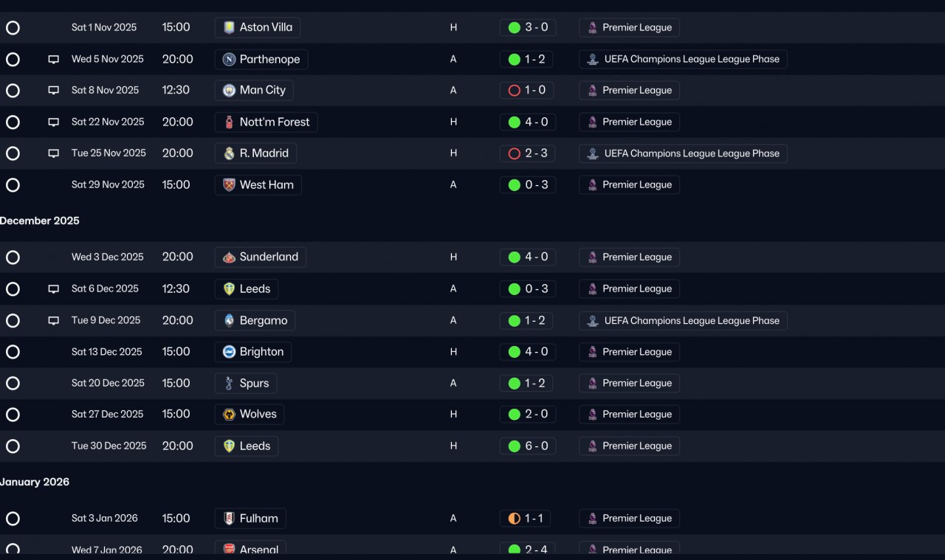View the 2 - 3 result against R. Madrid
This screenshot has width=945, height=560.
528,153
